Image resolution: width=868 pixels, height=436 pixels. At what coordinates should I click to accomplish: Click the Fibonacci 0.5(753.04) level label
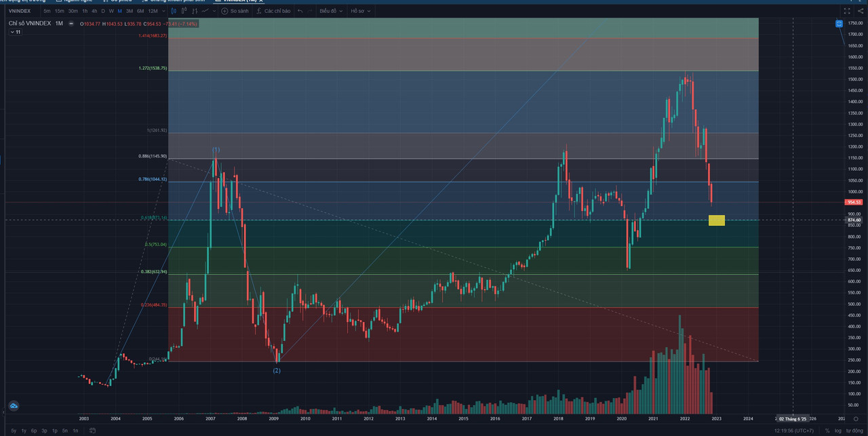click(156, 244)
